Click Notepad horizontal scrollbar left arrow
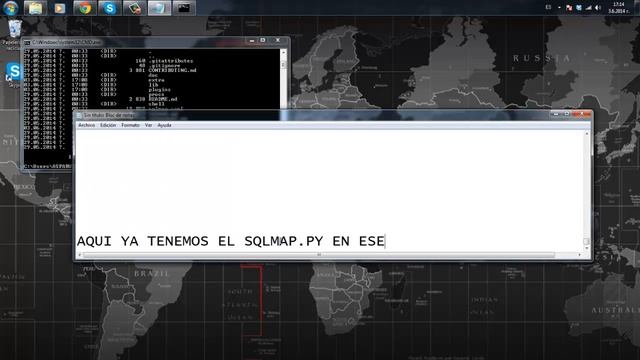The width and height of the screenshot is (640, 360). 80,255
